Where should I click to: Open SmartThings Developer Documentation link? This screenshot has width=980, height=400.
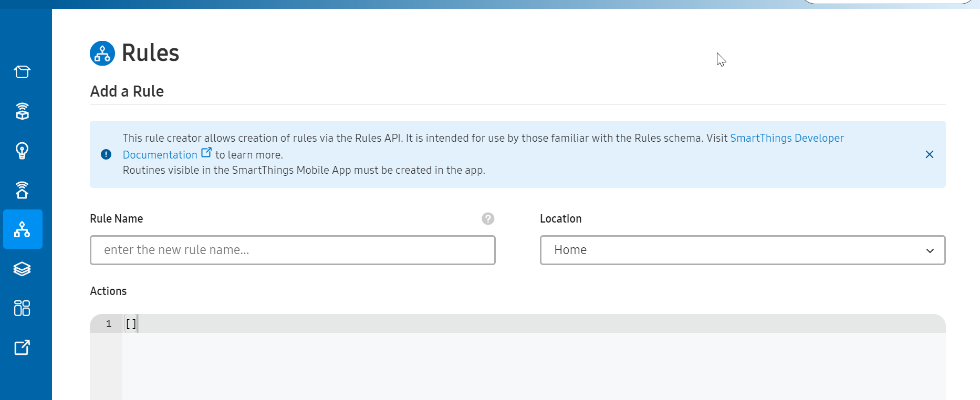pos(786,138)
